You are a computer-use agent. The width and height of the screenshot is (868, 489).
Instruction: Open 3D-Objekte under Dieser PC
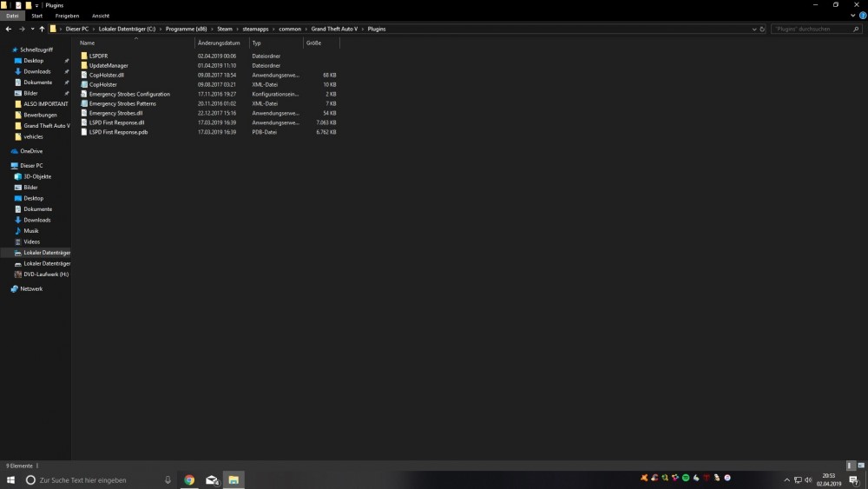pyautogui.click(x=37, y=176)
